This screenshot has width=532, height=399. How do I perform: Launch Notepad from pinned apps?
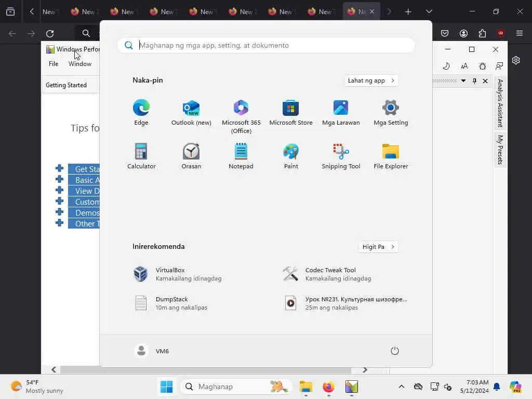[241, 156]
